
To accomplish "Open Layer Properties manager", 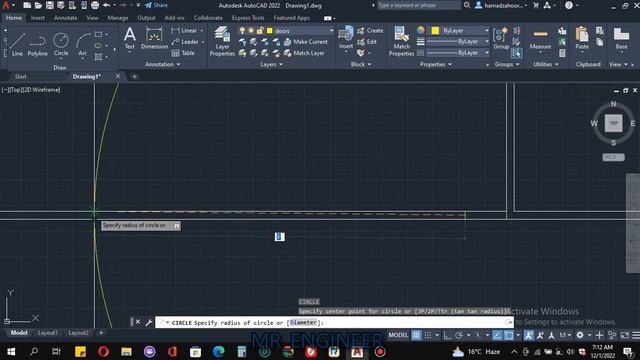I will 222,41.
